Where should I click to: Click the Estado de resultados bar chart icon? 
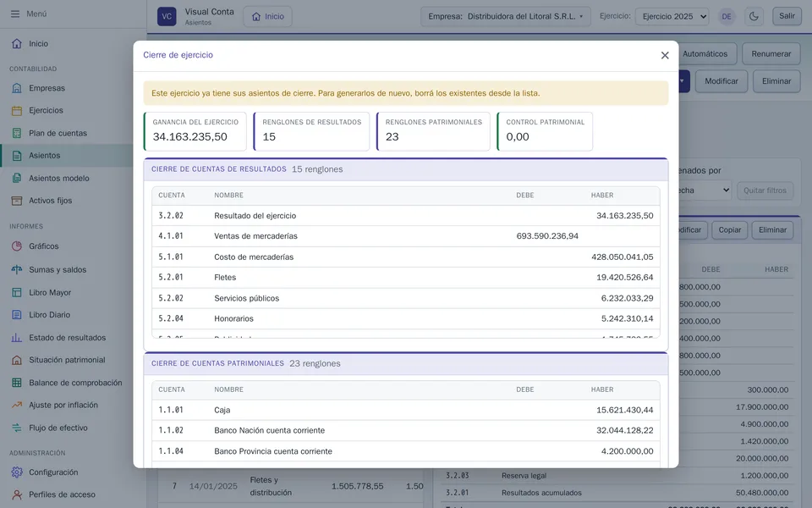[17, 338]
